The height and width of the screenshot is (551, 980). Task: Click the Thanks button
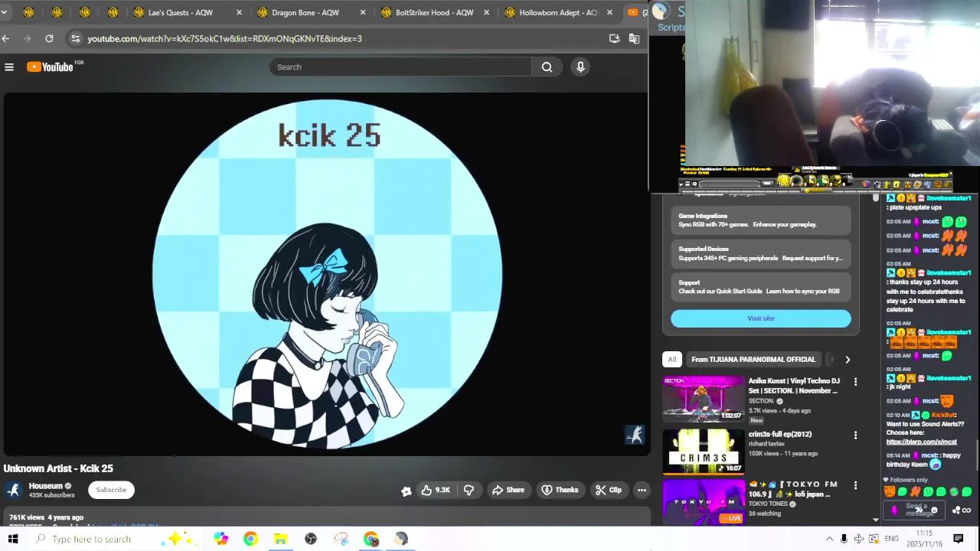(560, 490)
